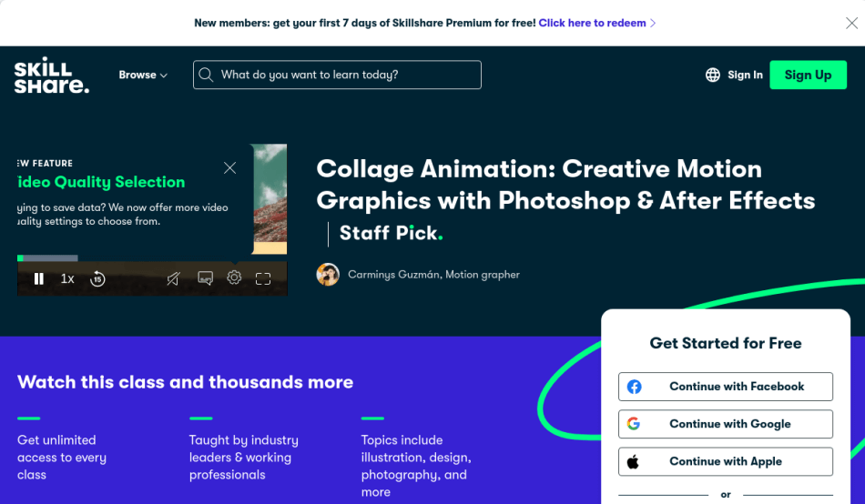Toggle the video captions icon
This screenshot has width=865, height=504.
coord(205,278)
